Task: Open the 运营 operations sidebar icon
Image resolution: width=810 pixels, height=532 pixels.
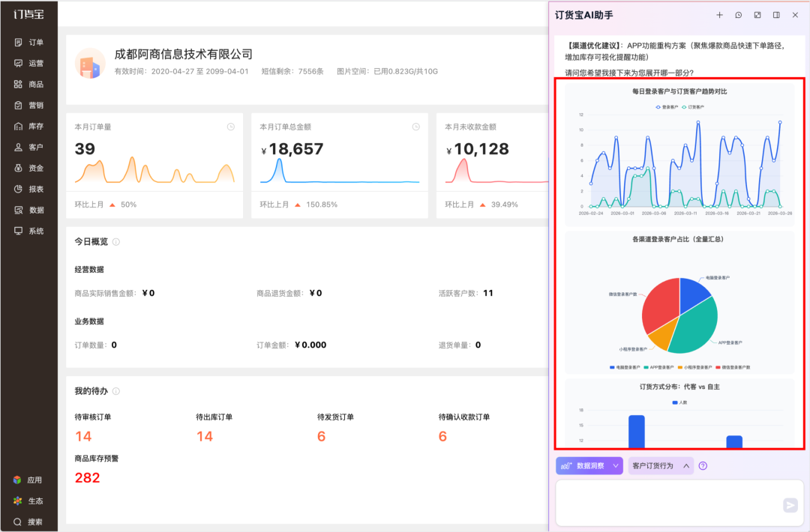Action: coord(18,64)
